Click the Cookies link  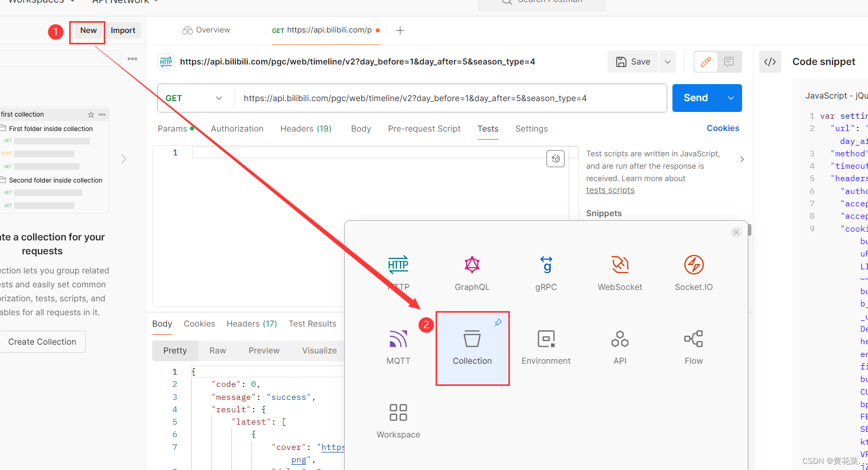point(722,128)
